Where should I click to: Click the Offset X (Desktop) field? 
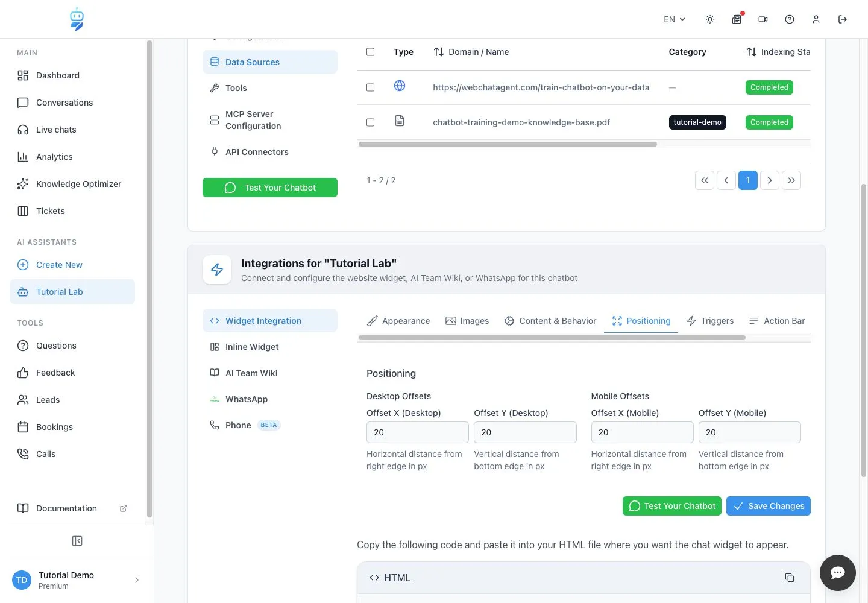[x=418, y=432]
